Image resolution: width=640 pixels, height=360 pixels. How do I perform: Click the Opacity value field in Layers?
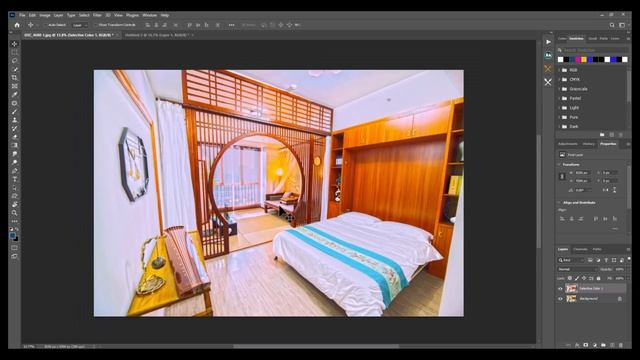tap(619, 269)
